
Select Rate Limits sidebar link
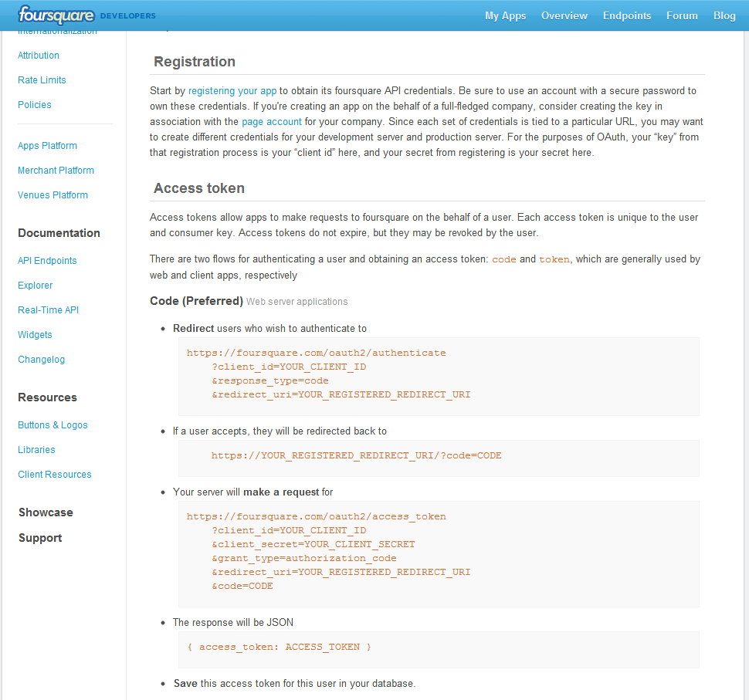coord(42,80)
